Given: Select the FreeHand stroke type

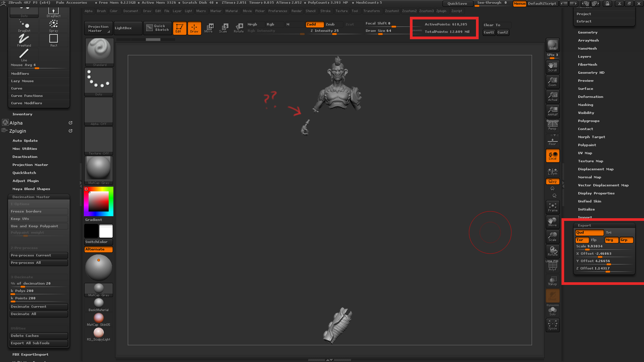Looking at the screenshot, I should pyautogui.click(x=24, y=41).
